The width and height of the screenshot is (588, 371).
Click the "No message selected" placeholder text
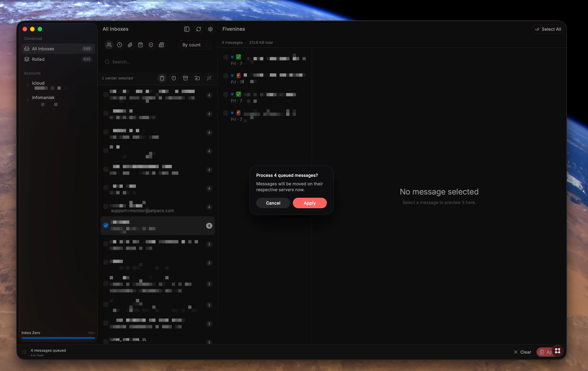[x=439, y=192]
